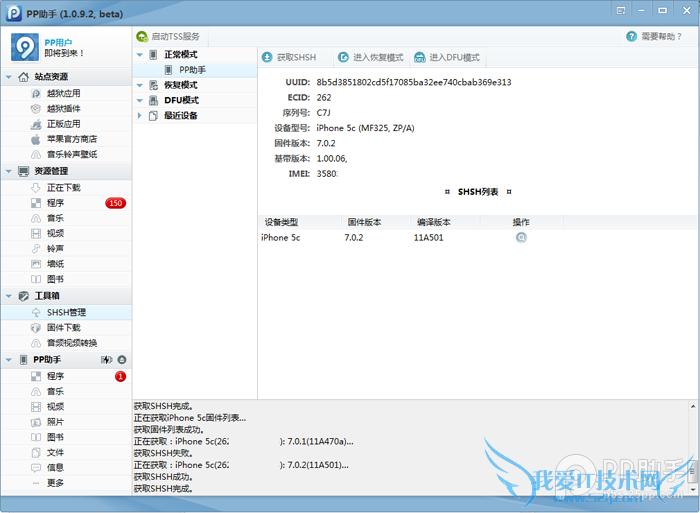Open the title bar menu icon left of minimize
Screen dimensions: 700x513
(621, 10)
